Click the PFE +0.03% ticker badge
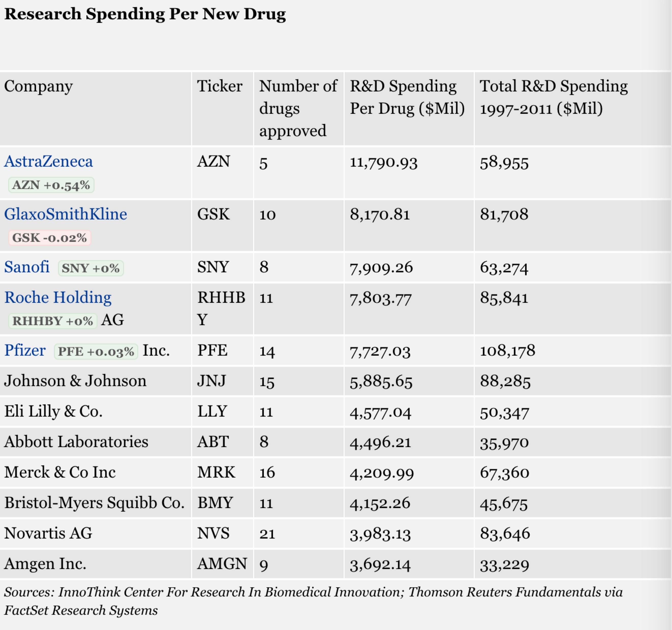The height and width of the screenshot is (630, 672). [x=96, y=352]
